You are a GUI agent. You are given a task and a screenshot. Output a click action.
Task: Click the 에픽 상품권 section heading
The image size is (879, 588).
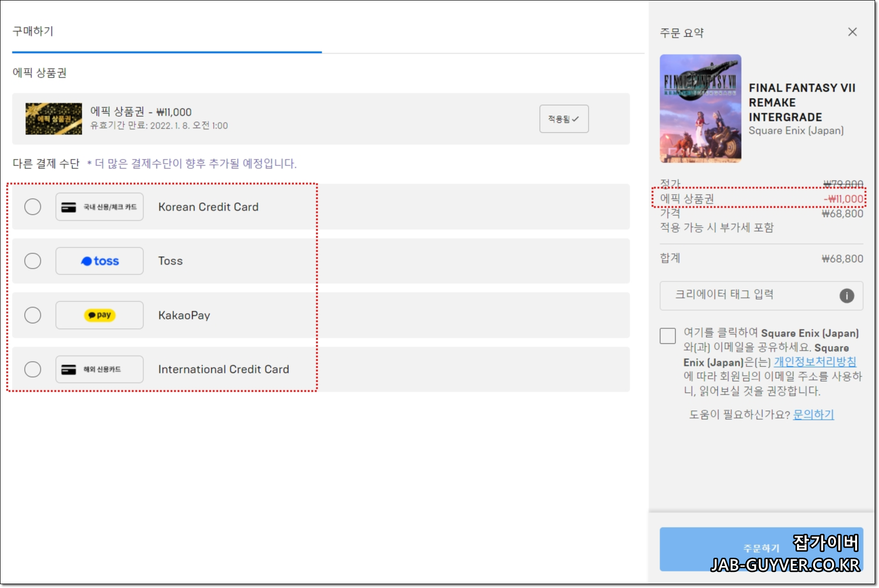tap(40, 73)
